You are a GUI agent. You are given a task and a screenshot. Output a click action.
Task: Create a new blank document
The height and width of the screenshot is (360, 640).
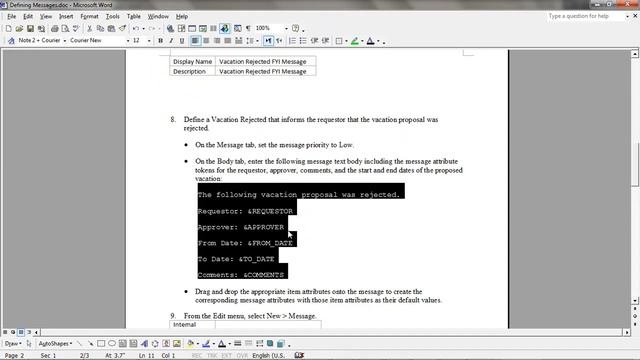pyautogui.click(x=8, y=29)
